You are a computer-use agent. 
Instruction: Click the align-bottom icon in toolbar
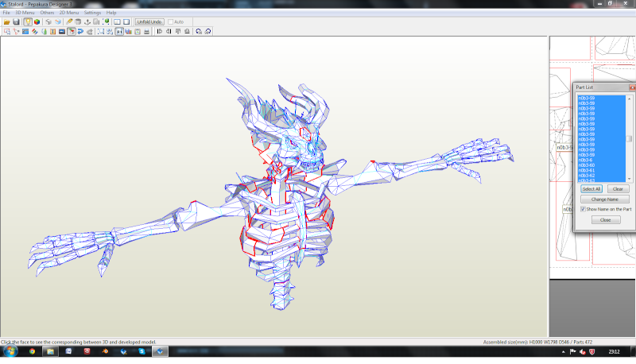point(187,32)
